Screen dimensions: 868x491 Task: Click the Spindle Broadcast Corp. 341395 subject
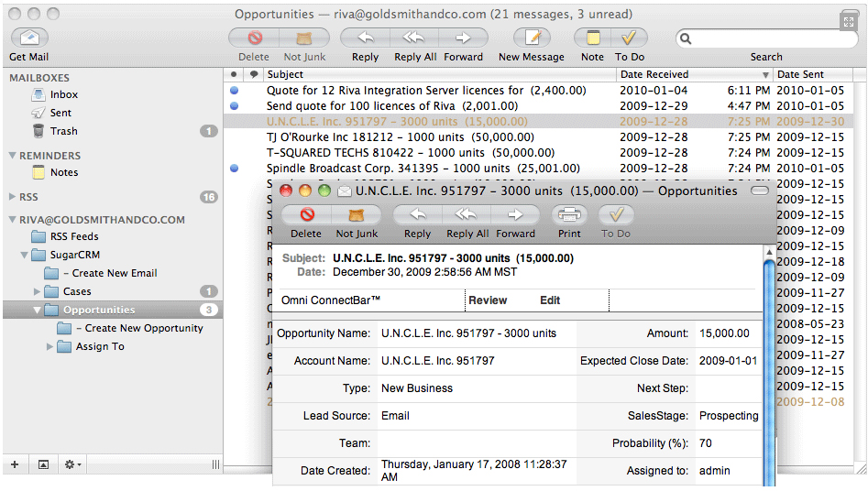(423, 169)
